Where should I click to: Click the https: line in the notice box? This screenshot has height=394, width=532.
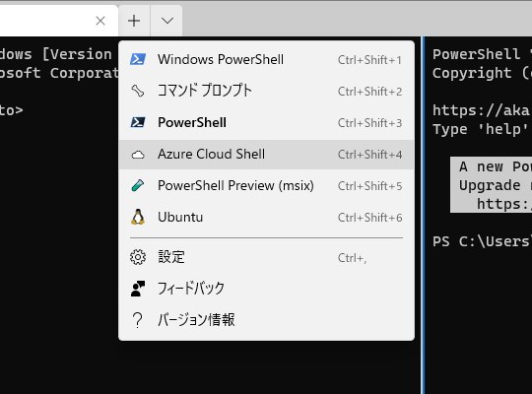tap(504, 204)
